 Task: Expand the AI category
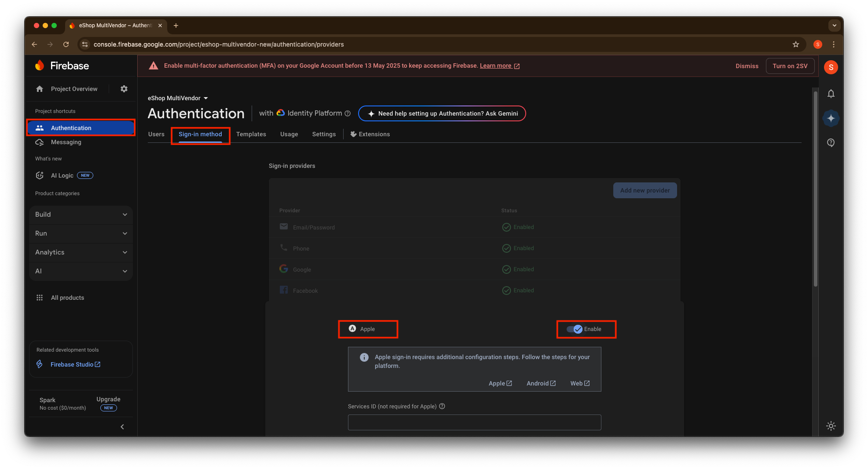[x=81, y=271]
